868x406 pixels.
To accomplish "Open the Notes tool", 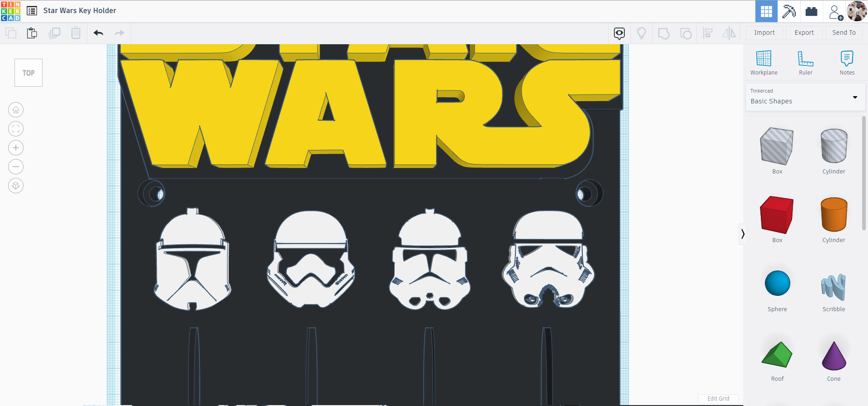I will [847, 63].
